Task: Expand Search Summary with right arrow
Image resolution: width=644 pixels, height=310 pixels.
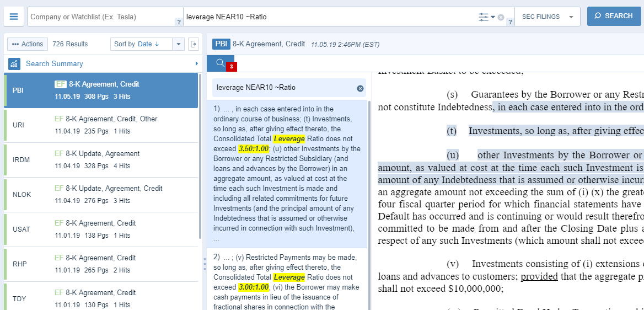Action: click(x=197, y=64)
